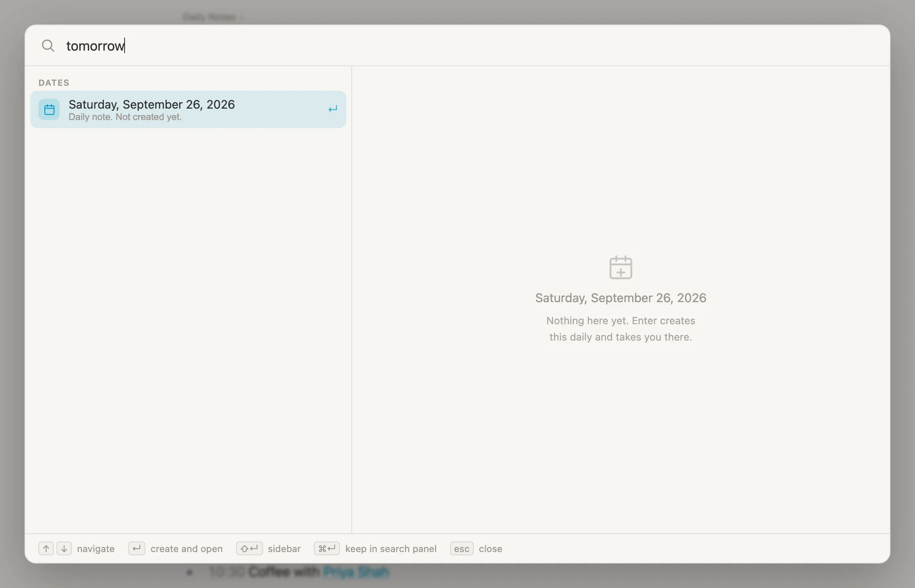Click the "Daily note. Not created yet." subtitle
Image resolution: width=915 pixels, height=588 pixels.
coord(125,117)
